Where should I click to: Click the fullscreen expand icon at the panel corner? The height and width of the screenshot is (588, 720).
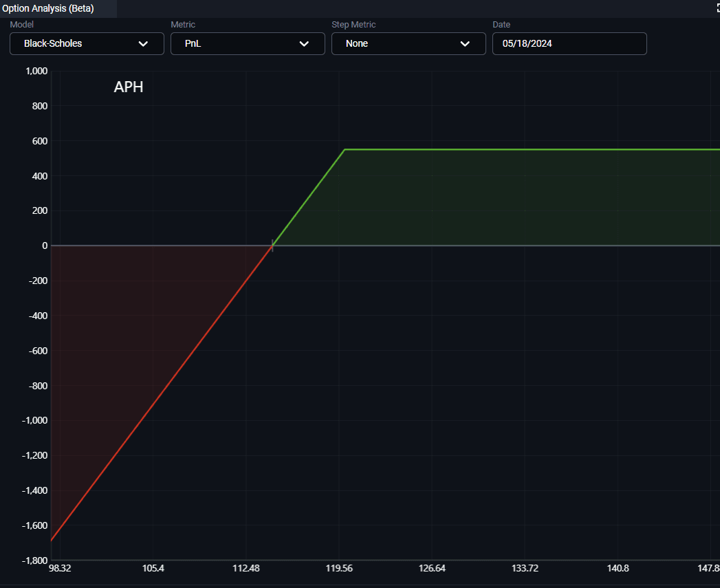pos(717,8)
